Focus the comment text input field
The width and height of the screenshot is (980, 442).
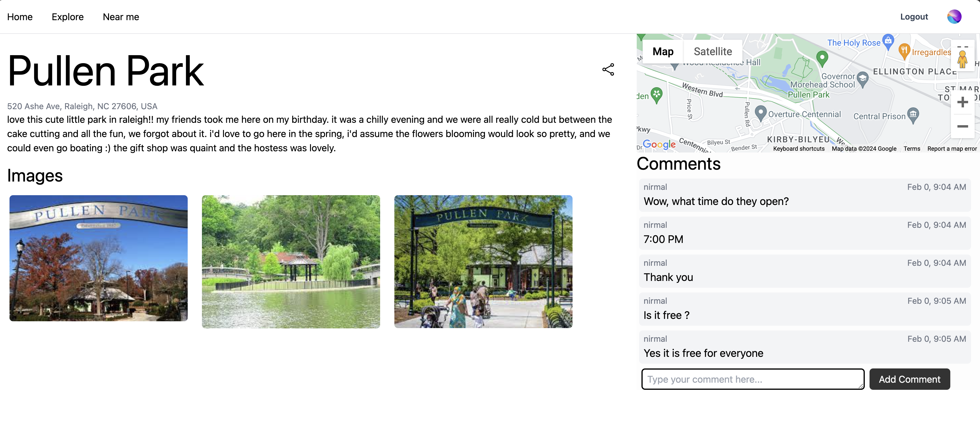point(753,379)
